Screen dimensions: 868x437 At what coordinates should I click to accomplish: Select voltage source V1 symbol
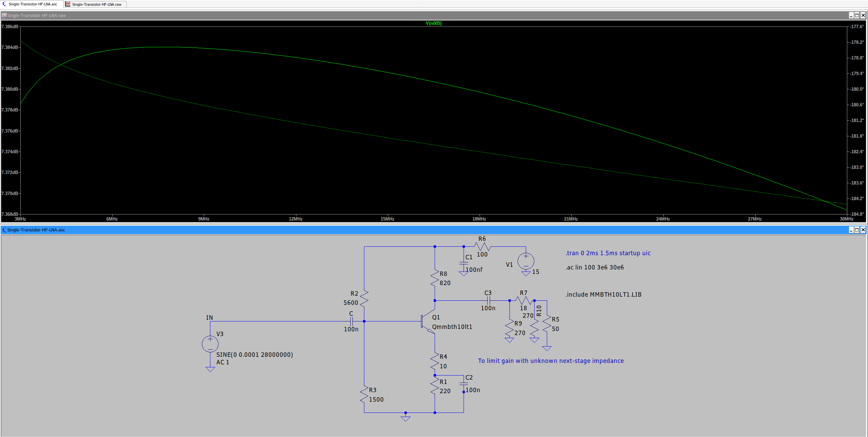tap(526, 261)
